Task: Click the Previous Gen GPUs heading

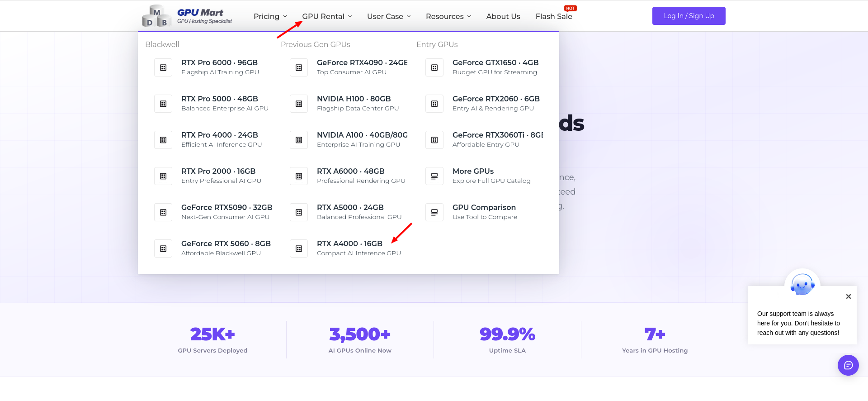Action: click(316, 44)
